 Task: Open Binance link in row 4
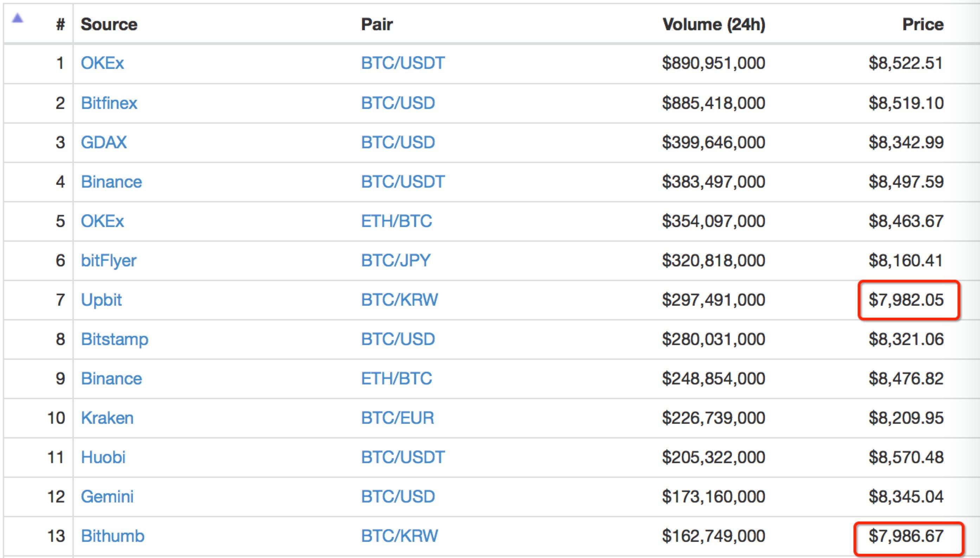111,182
